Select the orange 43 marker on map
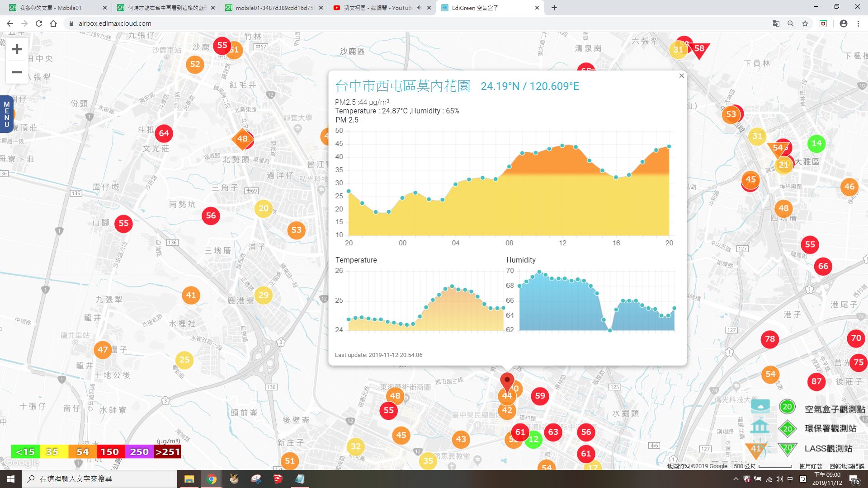The image size is (868, 488). (461, 439)
